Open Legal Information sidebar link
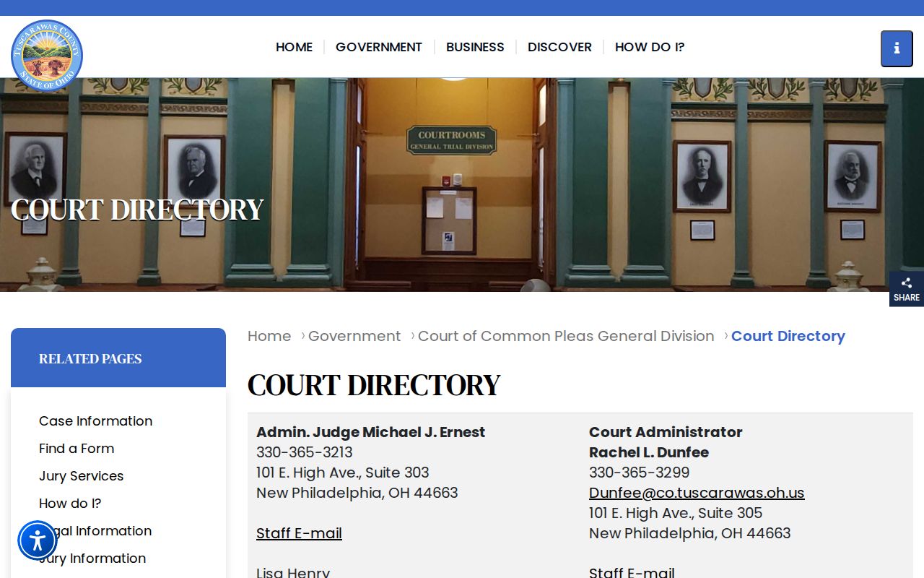This screenshot has height=578, width=924. coord(95,531)
